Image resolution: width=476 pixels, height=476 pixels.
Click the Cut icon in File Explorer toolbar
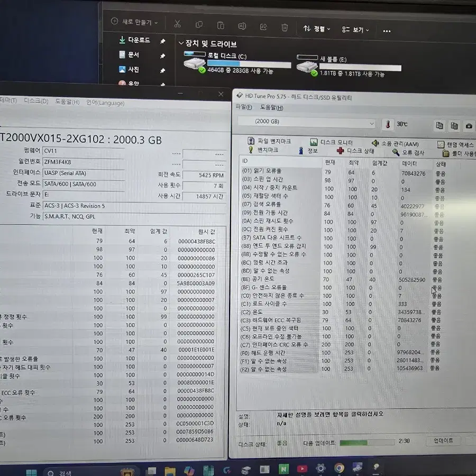click(x=177, y=24)
